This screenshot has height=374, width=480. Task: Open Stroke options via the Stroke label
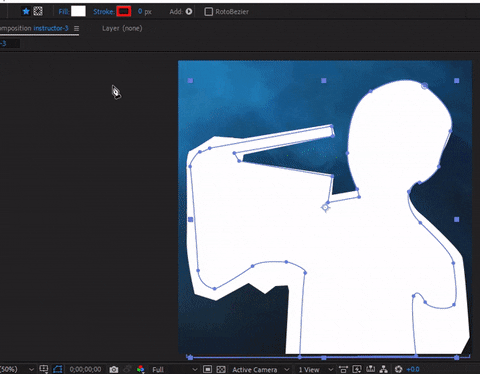104,12
